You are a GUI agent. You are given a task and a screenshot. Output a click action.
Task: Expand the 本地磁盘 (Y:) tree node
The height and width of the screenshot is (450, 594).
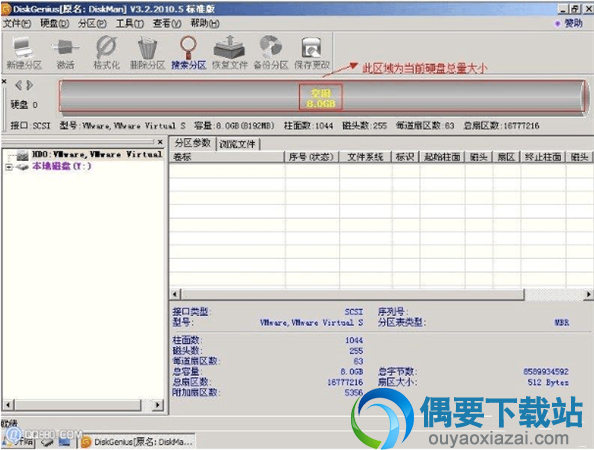coord(9,167)
